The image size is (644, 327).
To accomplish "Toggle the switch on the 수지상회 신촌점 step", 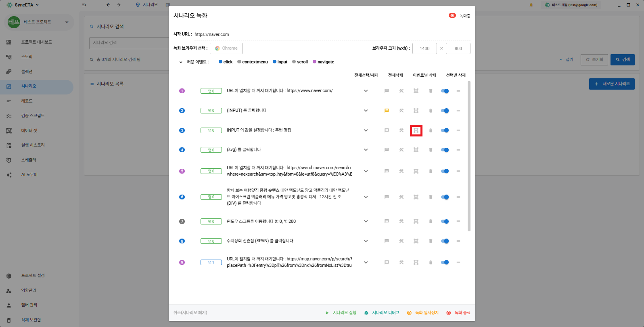I will point(445,241).
